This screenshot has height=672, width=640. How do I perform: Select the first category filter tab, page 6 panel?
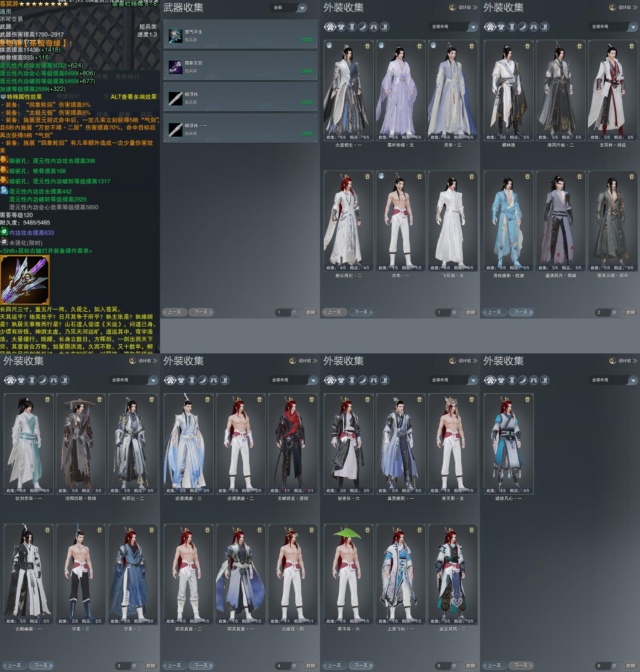click(490, 380)
